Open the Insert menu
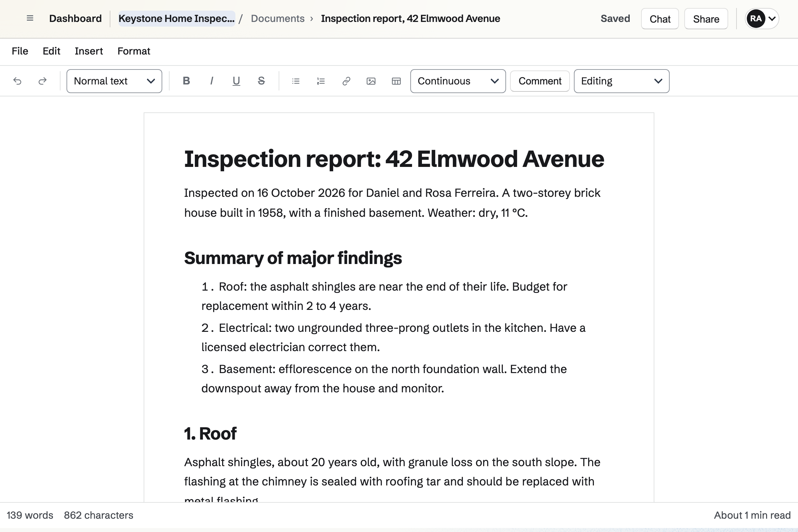 (89, 51)
